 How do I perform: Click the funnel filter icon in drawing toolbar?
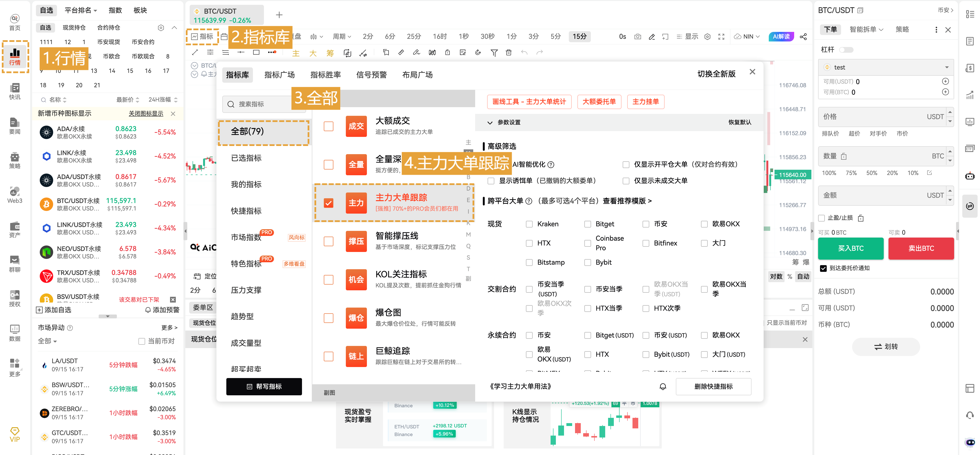click(494, 52)
